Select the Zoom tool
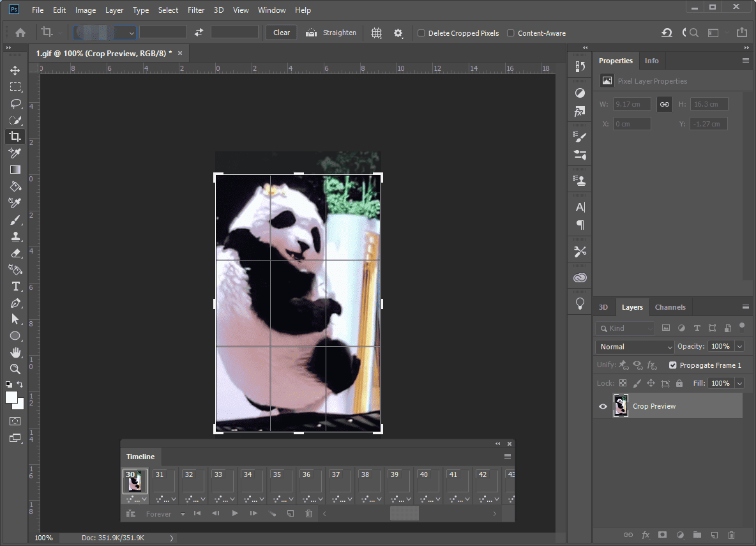Screen dimensions: 756x546 15,369
